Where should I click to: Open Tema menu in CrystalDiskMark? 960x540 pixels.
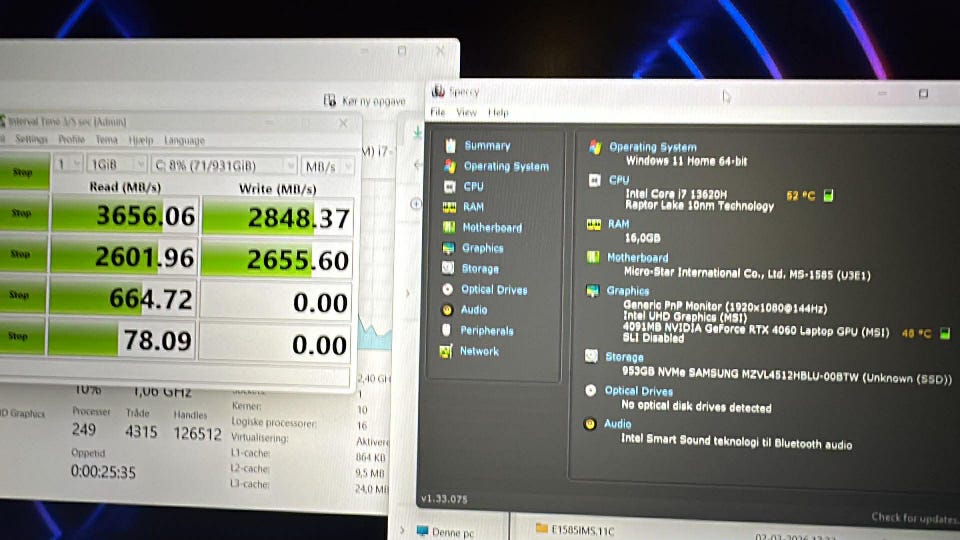(x=107, y=140)
